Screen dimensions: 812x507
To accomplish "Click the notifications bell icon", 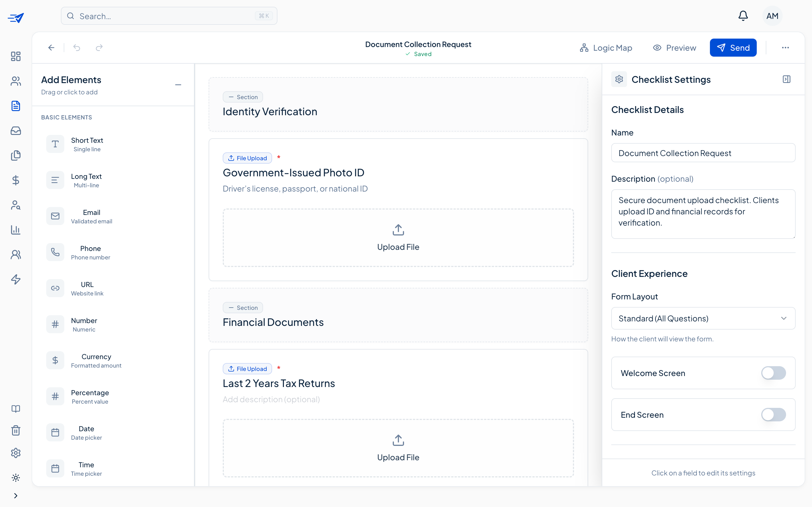I will coord(743,16).
